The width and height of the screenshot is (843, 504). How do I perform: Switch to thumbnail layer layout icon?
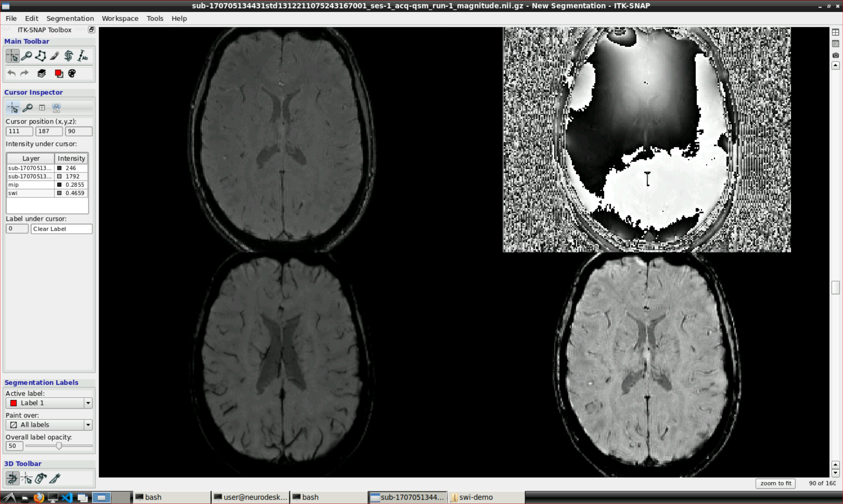835,44
